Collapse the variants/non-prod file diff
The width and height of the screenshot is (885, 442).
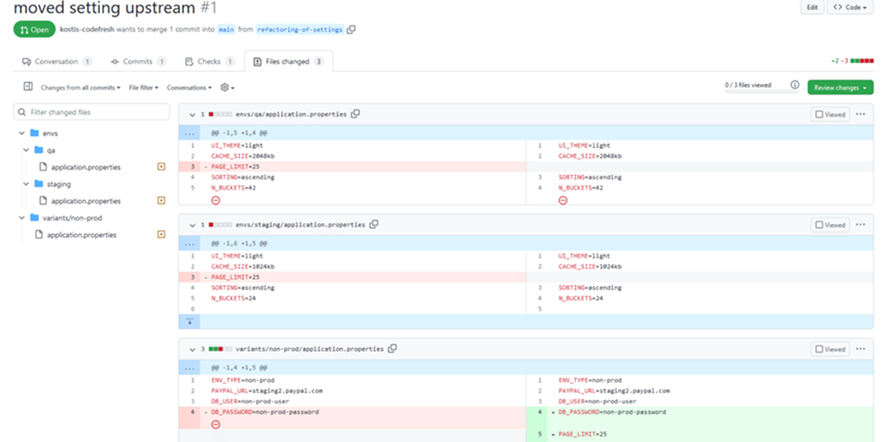point(192,349)
